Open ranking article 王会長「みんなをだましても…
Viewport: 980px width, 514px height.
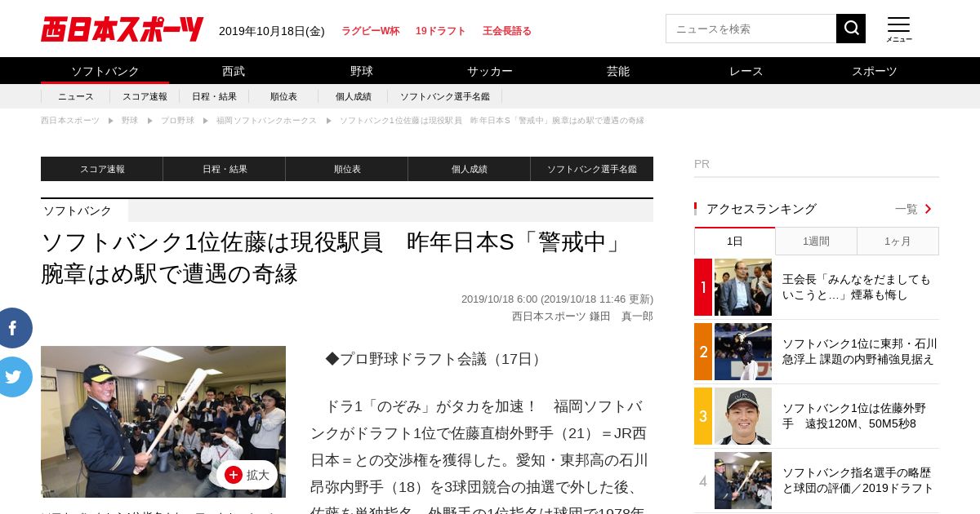(x=857, y=287)
